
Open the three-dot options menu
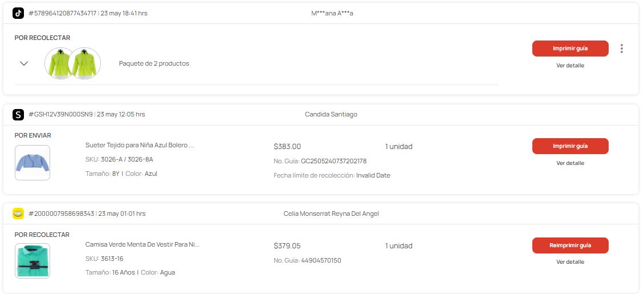pyautogui.click(x=621, y=49)
